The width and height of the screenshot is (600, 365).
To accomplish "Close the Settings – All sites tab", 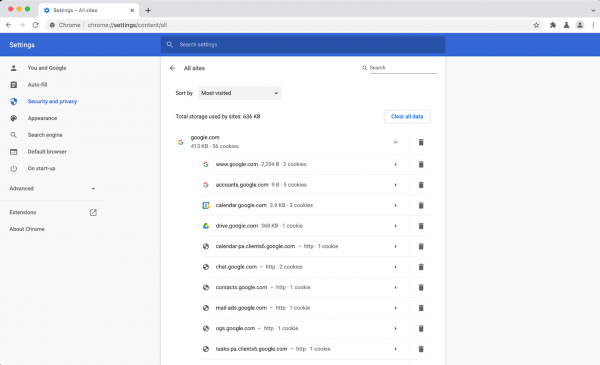I will [132, 10].
